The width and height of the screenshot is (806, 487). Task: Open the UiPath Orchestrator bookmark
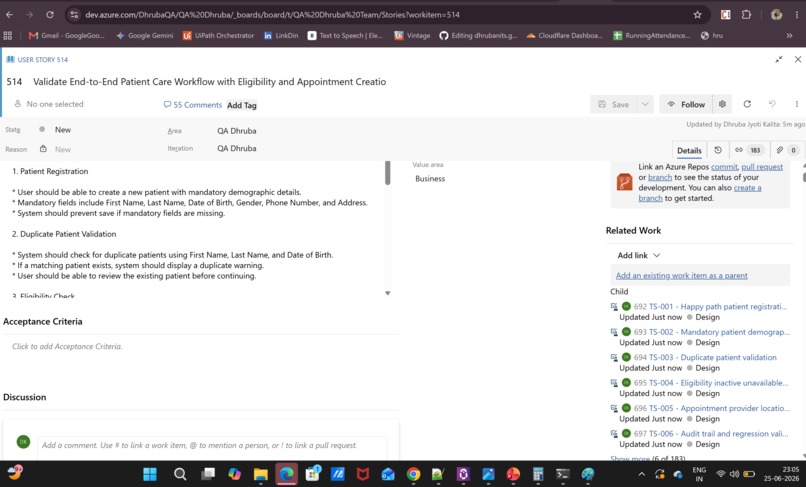[218, 35]
